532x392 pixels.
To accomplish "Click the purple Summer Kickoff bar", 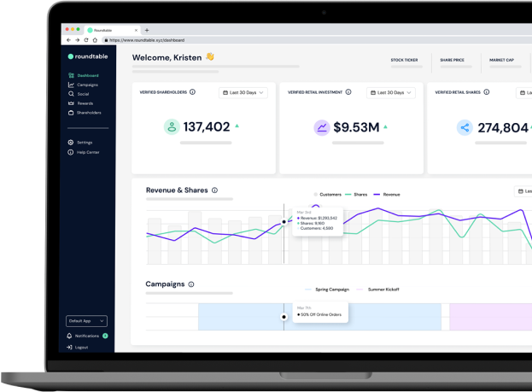I will coord(491,317).
